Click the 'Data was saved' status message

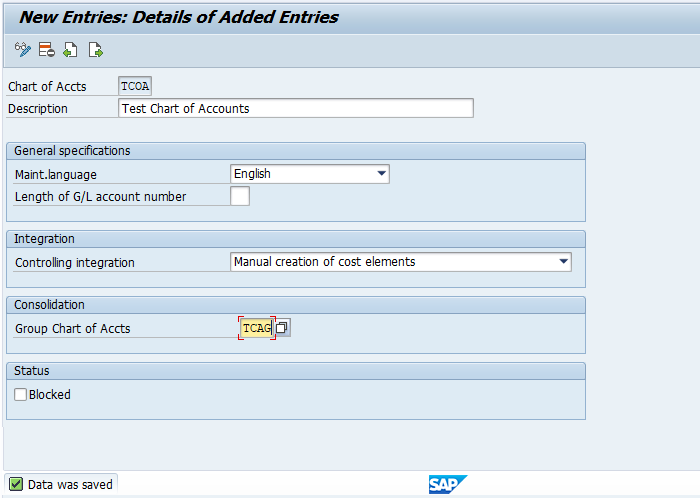coord(70,484)
